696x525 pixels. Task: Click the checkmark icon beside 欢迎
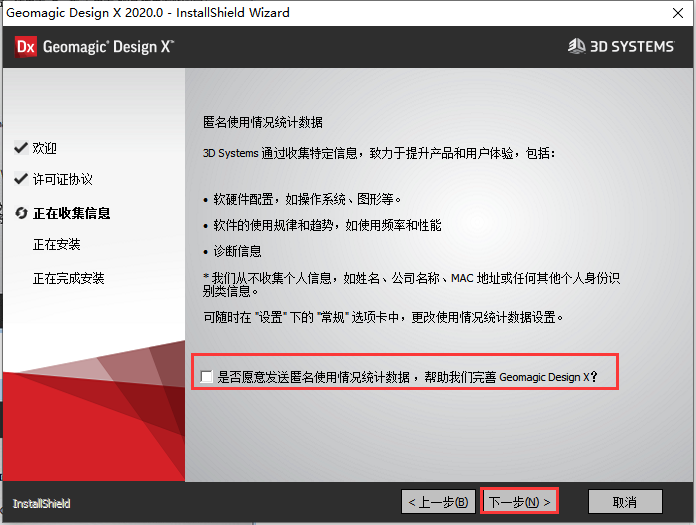tap(21, 147)
